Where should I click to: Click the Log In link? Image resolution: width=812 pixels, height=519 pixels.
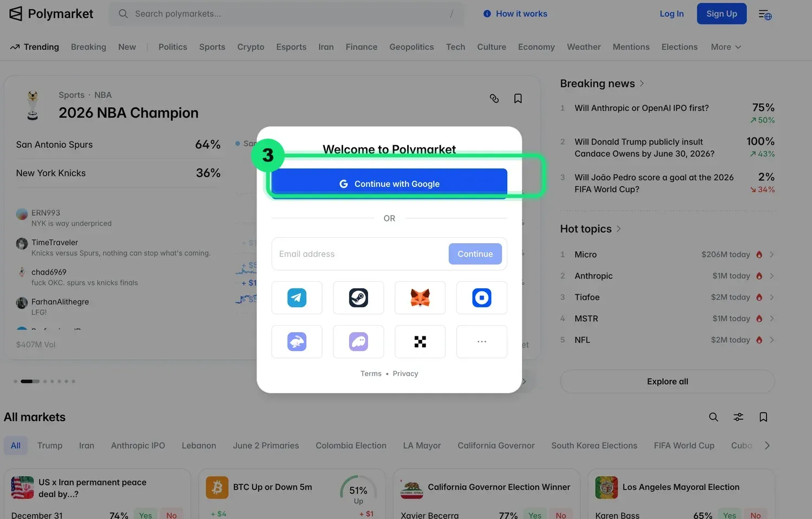pos(671,14)
